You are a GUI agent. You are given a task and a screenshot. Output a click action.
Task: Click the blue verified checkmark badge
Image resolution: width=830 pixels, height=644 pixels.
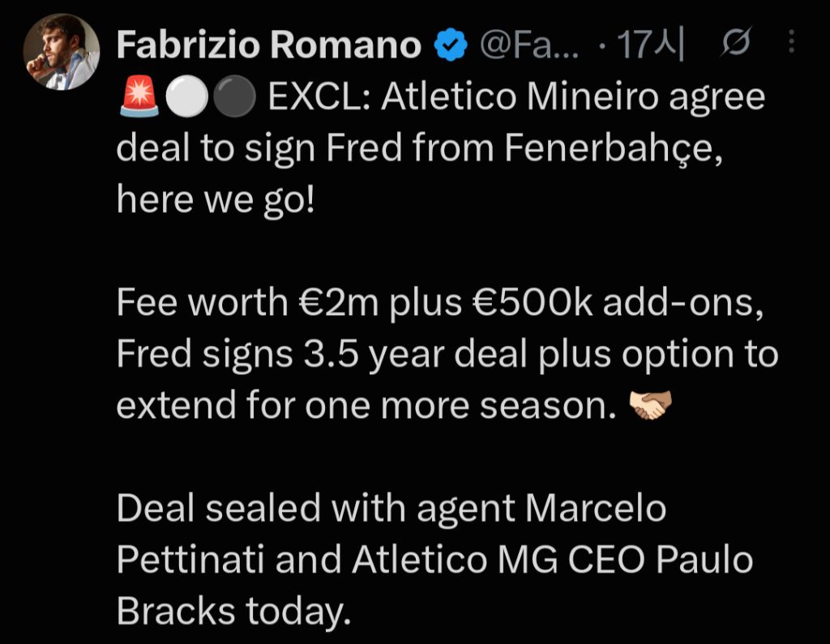[451, 45]
